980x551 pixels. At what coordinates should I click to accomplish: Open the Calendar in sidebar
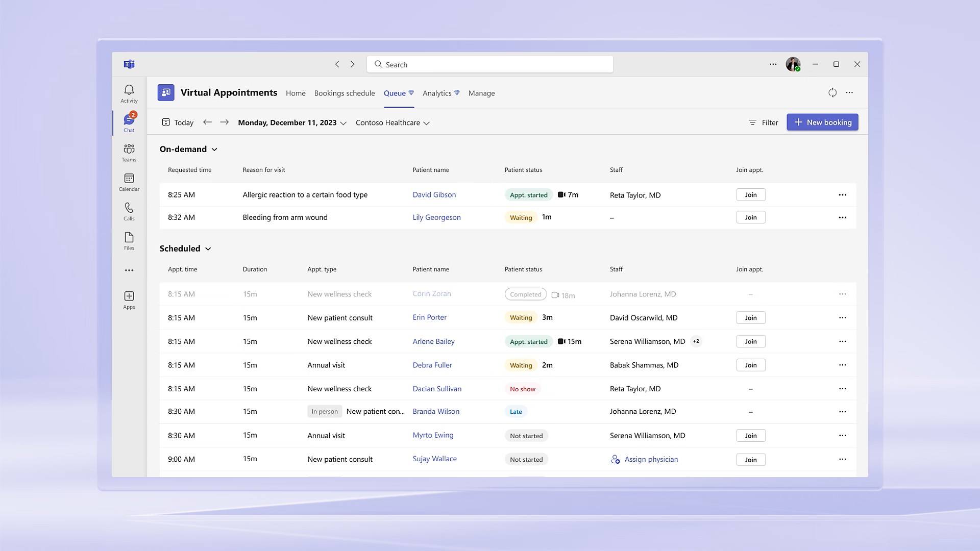coord(129,182)
